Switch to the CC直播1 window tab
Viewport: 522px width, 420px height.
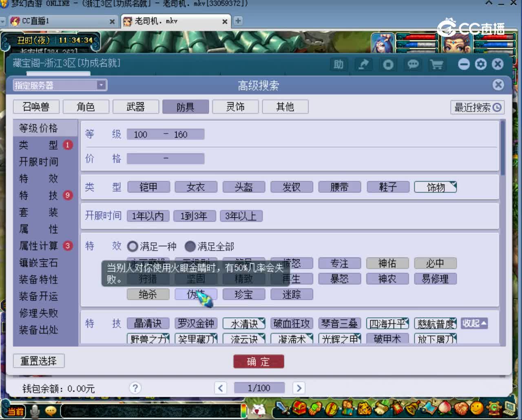click(x=63, y=21)
